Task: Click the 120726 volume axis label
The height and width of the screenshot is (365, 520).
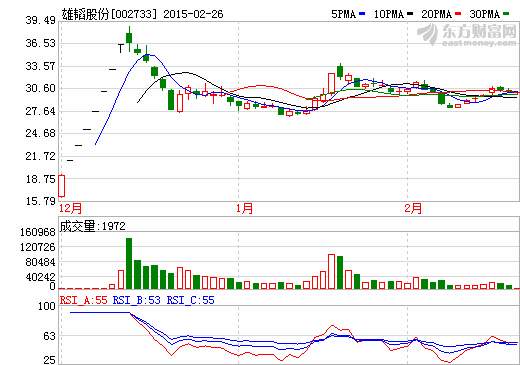Action: (x=38, y=247)
